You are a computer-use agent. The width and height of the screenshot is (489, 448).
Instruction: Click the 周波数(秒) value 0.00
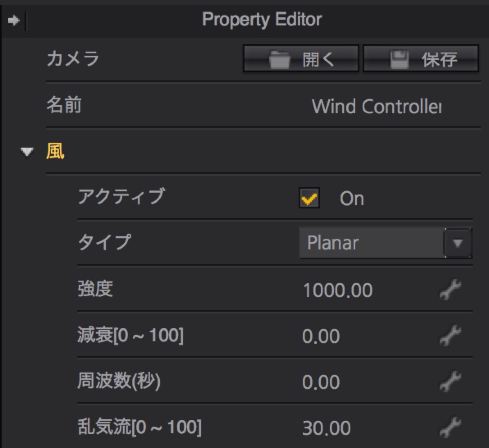click(321, 382)
